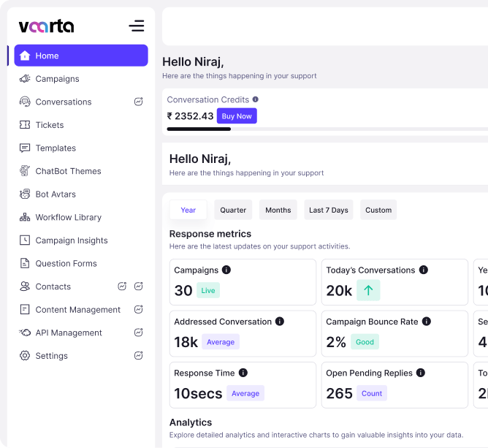
Task: Switch to the Months tab
Action: coord(278,210)
